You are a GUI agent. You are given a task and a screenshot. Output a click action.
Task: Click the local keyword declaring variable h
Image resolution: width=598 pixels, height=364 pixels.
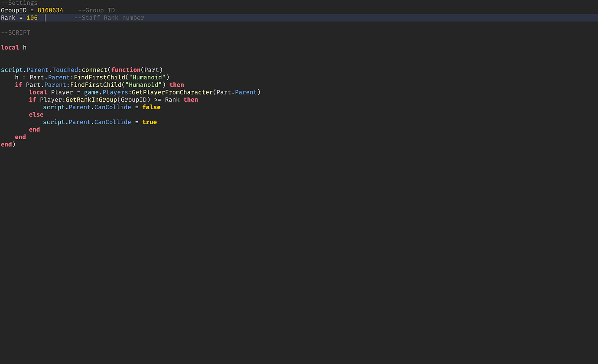pyautogui.click(x=10, y=47)
